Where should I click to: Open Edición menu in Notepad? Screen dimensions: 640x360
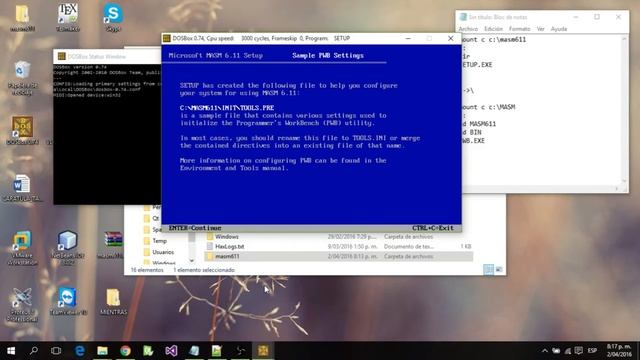[493, 29]
